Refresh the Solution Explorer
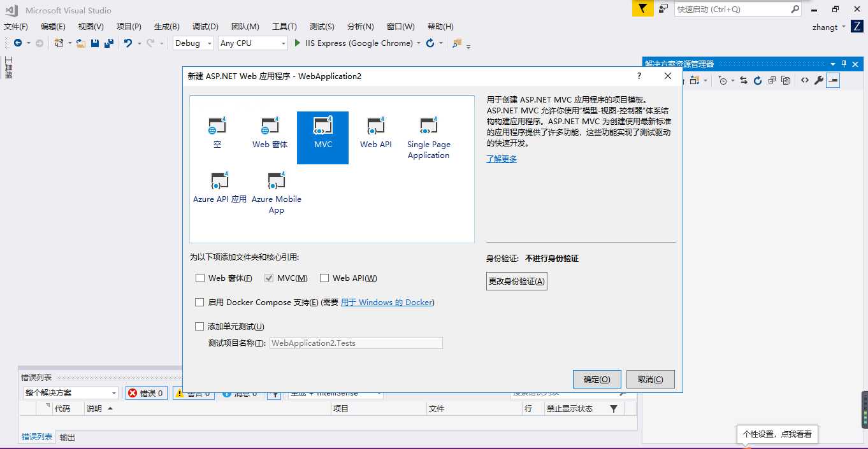868x449 pixels. tap(758, 80)
